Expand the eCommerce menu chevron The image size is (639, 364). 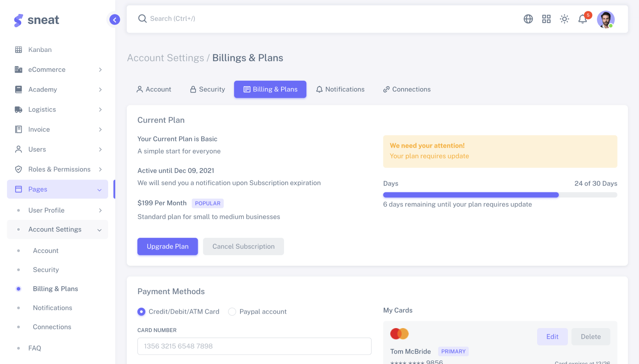click(x=100, y=69)
